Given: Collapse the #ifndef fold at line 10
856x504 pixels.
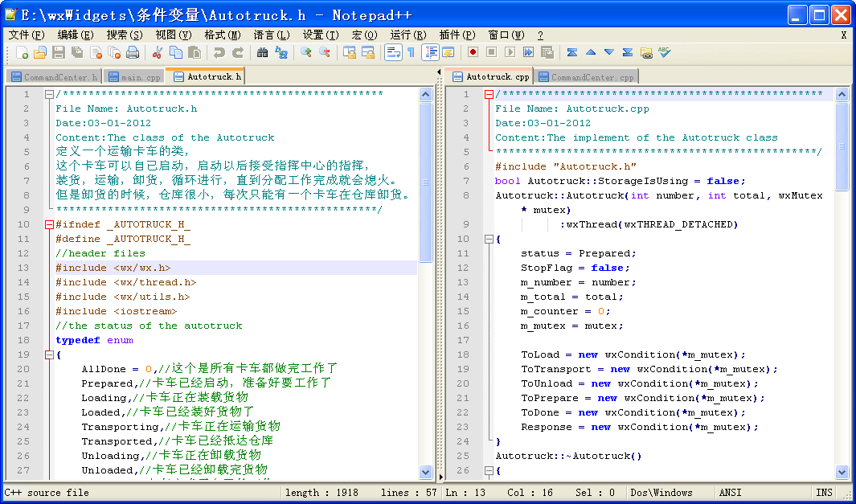Looking at the screenshot, I should click(x=49, y=224).
